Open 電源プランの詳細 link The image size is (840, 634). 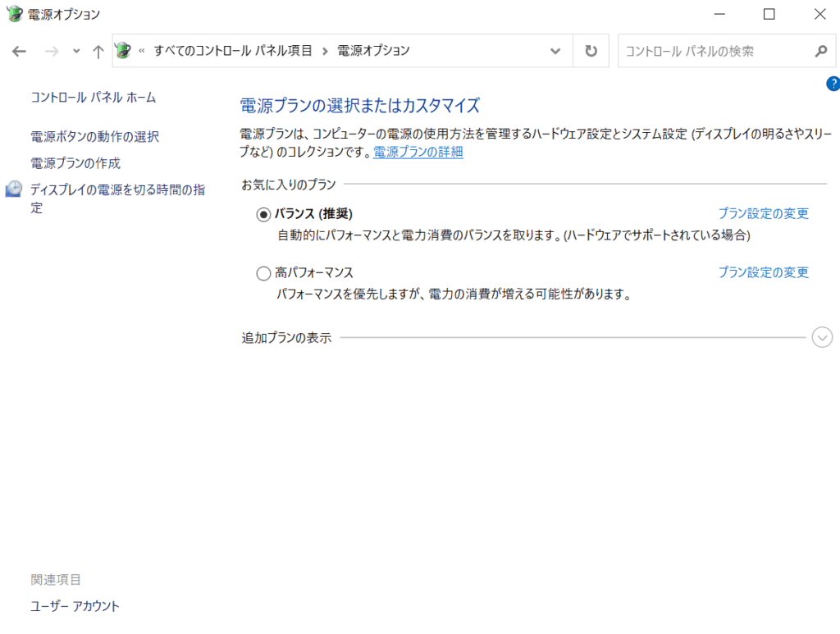click(418, 152)
